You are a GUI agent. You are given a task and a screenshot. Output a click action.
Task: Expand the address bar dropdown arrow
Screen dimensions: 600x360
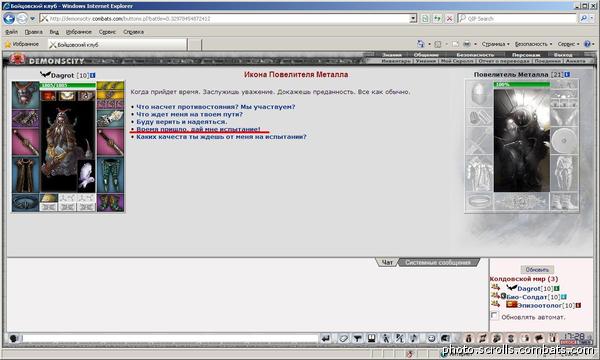(413, 18)
